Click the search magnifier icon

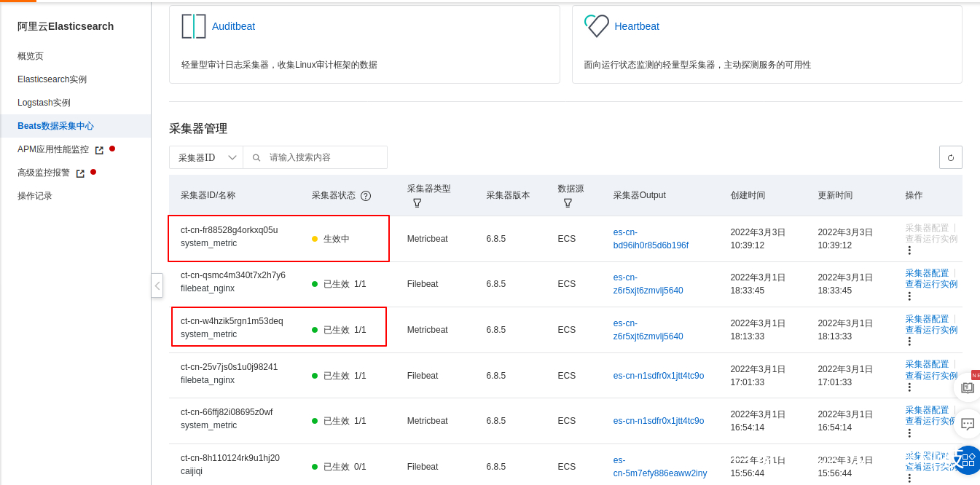(x=256, y=157)
